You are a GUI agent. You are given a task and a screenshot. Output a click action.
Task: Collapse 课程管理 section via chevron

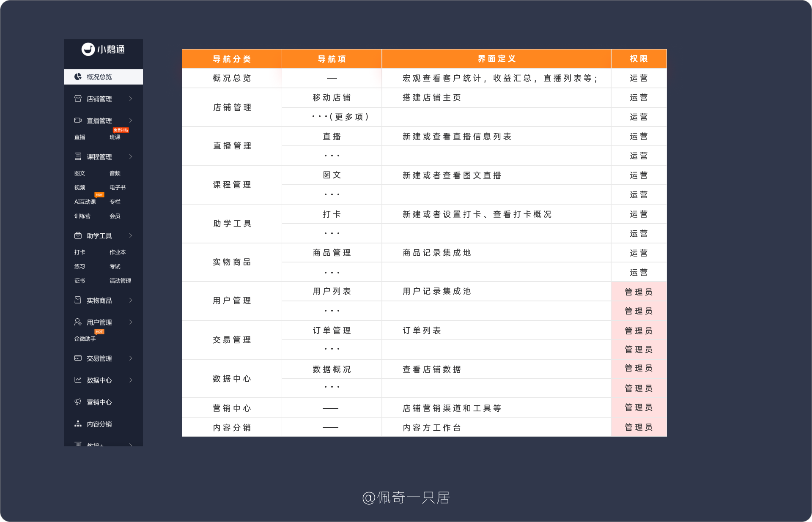click(131, 156)
